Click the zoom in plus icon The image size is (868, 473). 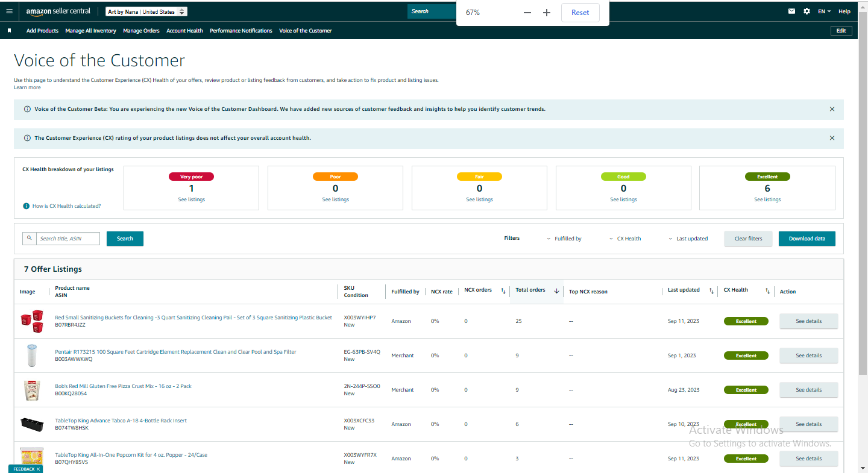click(547, 13)
